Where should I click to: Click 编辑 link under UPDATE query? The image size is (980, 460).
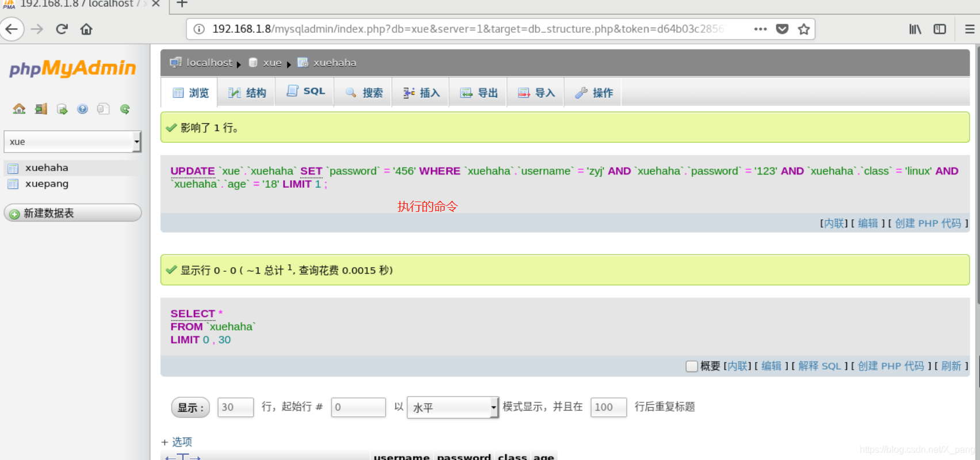pyautogui.click(x=868, y=223)
